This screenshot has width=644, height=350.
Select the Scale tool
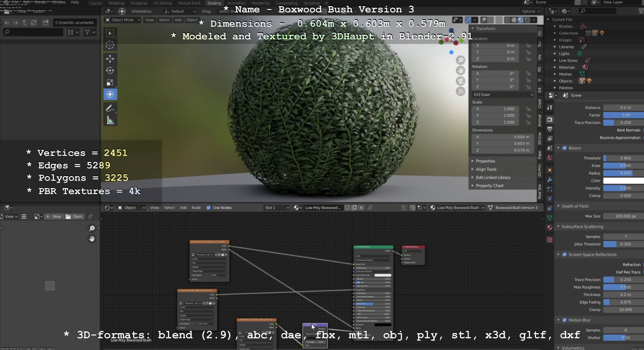click(110, 83)
